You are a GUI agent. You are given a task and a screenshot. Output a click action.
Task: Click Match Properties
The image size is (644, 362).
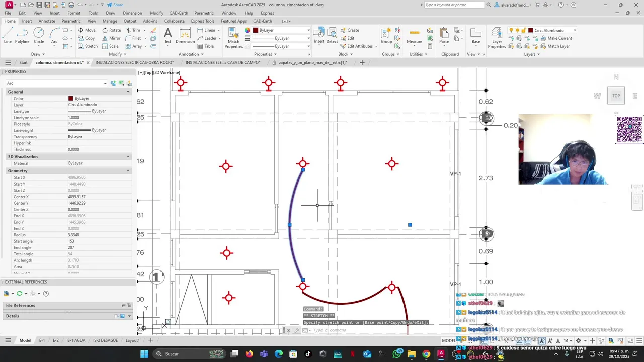click(233, 38)
